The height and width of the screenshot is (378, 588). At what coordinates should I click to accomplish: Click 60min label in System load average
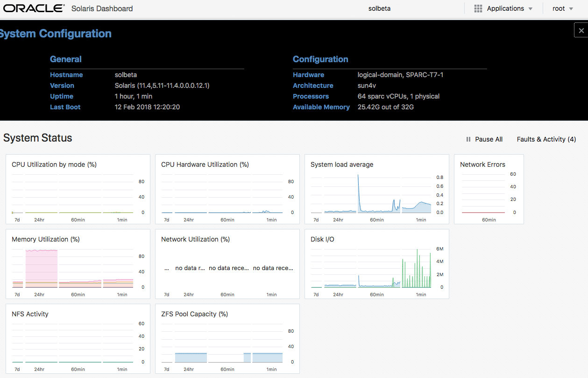point(377,220)
